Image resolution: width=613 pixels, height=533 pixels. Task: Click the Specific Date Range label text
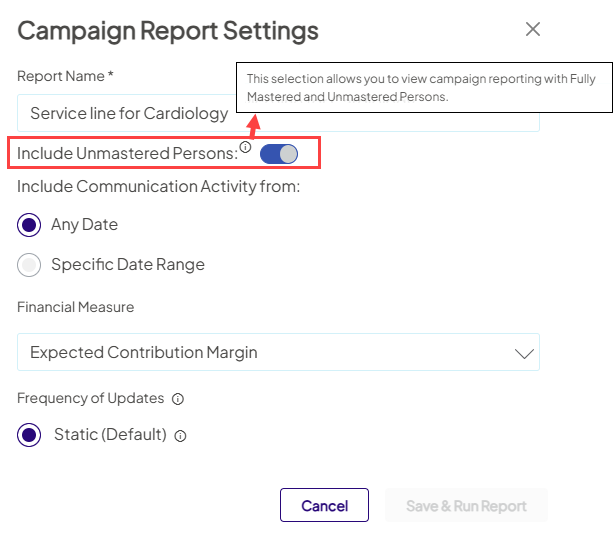[x=128, y=265]
